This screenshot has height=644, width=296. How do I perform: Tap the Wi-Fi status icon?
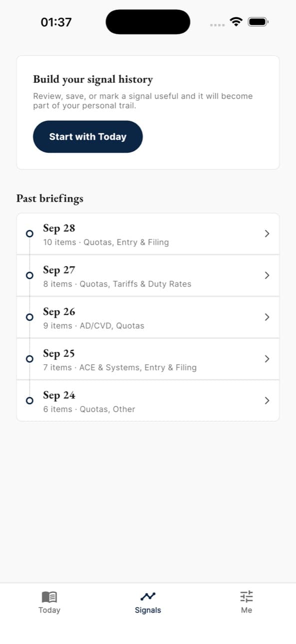236,22
